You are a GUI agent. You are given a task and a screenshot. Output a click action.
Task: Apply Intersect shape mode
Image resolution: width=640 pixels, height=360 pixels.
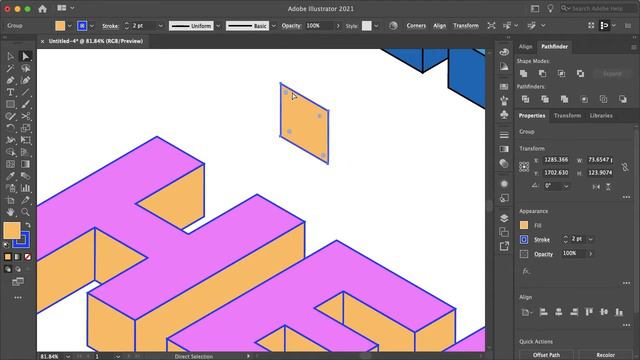tap(562, 73)
